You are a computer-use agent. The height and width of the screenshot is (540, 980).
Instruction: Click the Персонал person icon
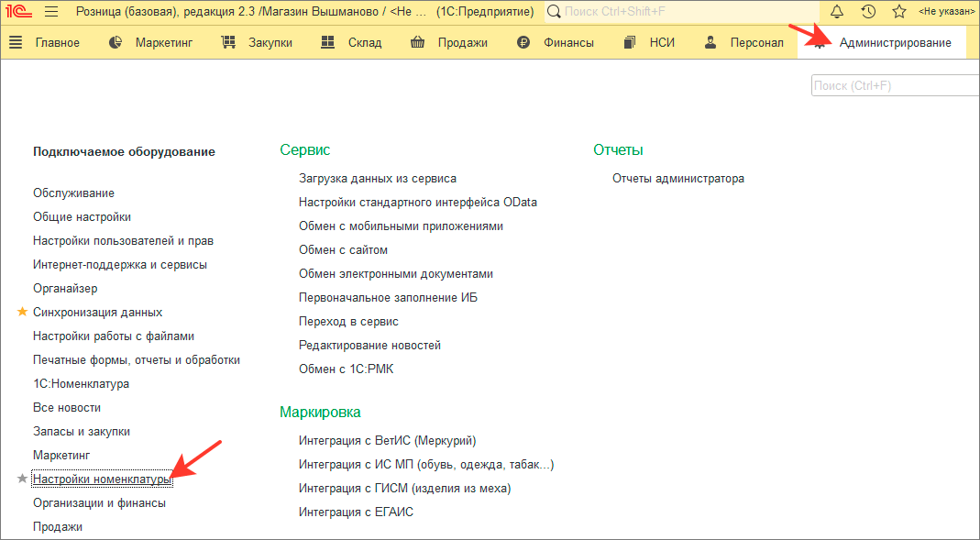click(710, 42)
